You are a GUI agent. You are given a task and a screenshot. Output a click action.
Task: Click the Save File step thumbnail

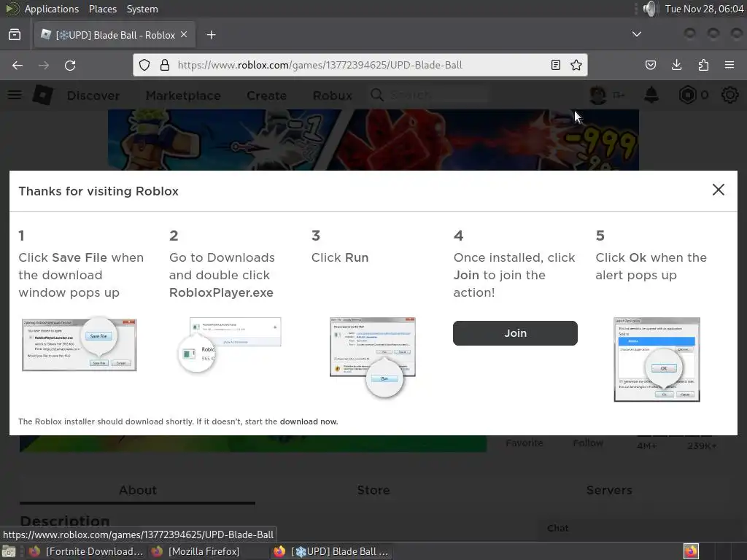click(79, 345)
